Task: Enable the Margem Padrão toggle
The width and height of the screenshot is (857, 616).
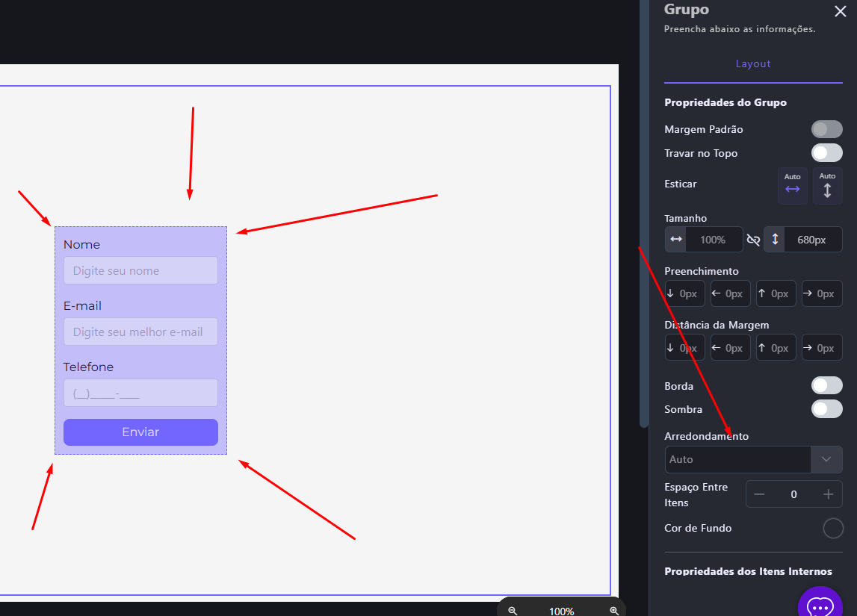Action: pos(826,129)
